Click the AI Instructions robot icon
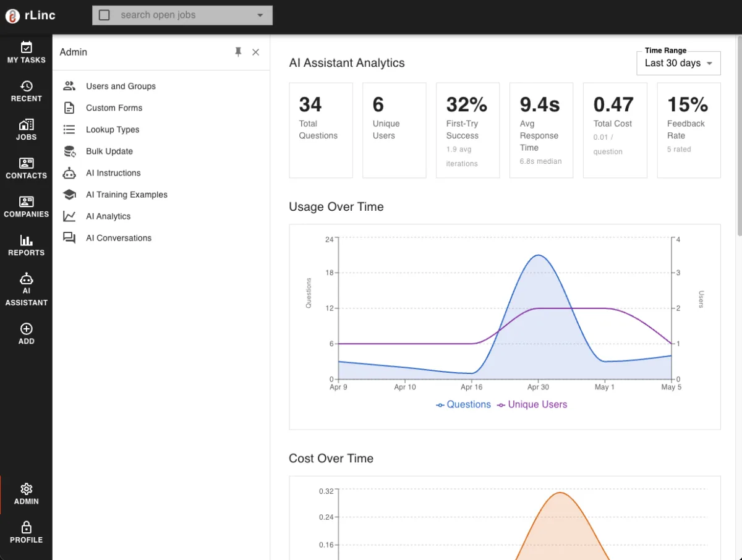742x560 pixels. point(69,173)
